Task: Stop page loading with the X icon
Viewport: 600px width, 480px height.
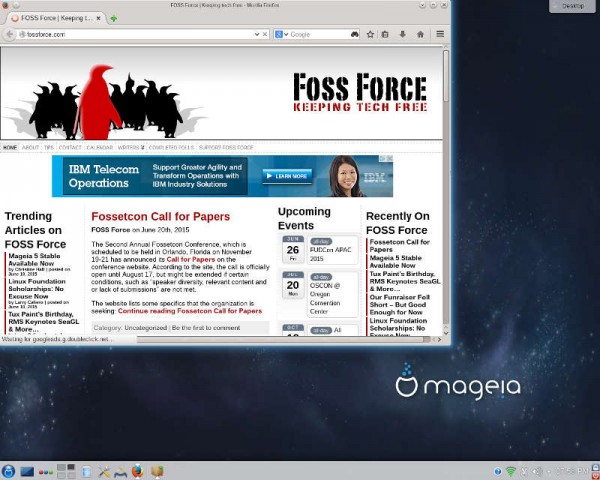Action: (264, 34)
